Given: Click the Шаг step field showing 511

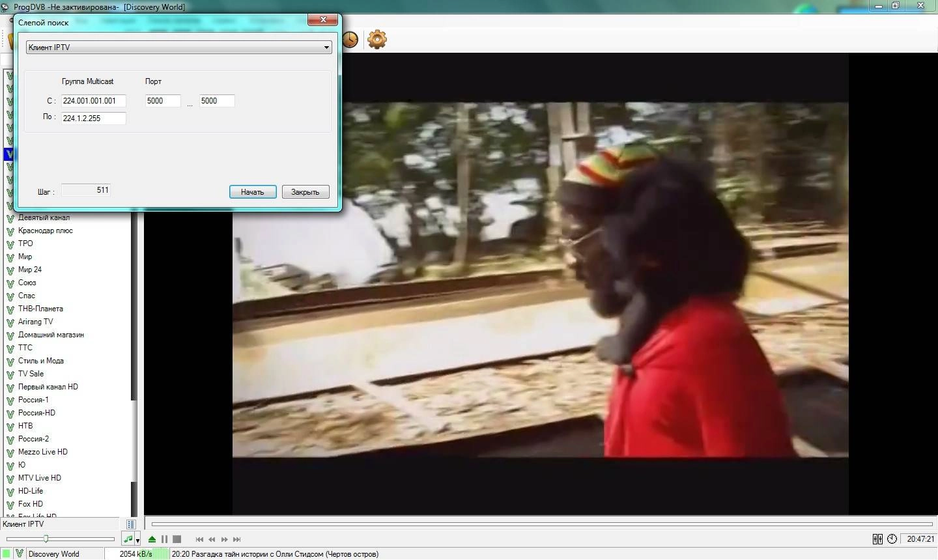Looking at the screenshot, I should 86,190.
